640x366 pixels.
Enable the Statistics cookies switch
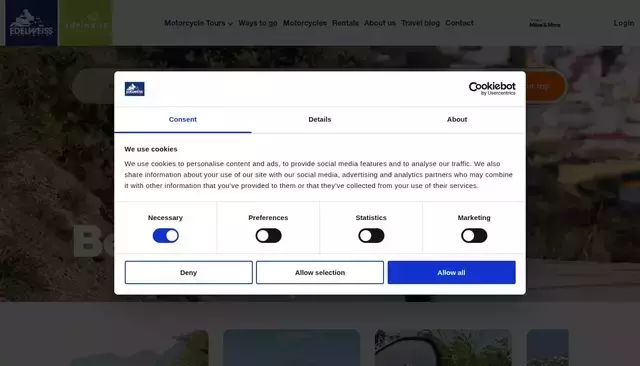coord(371,235)
